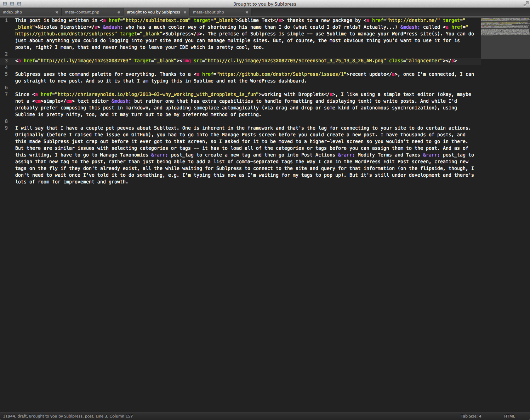Image resolution: width=530 pixels, height=420 pixels.
Task: Click the words "Modify Terms and Taxes"
Action: pyautogui.click(x=389, y=155)
